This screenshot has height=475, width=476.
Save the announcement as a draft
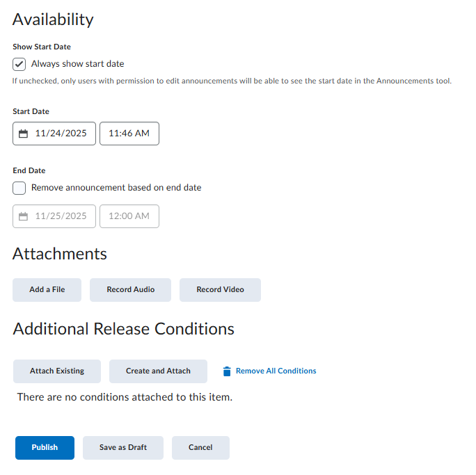pos(123,448)
